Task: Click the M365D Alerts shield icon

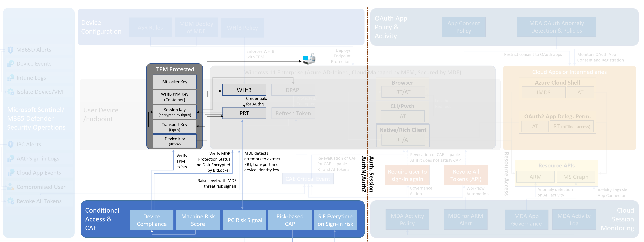Action: point(10,50)
